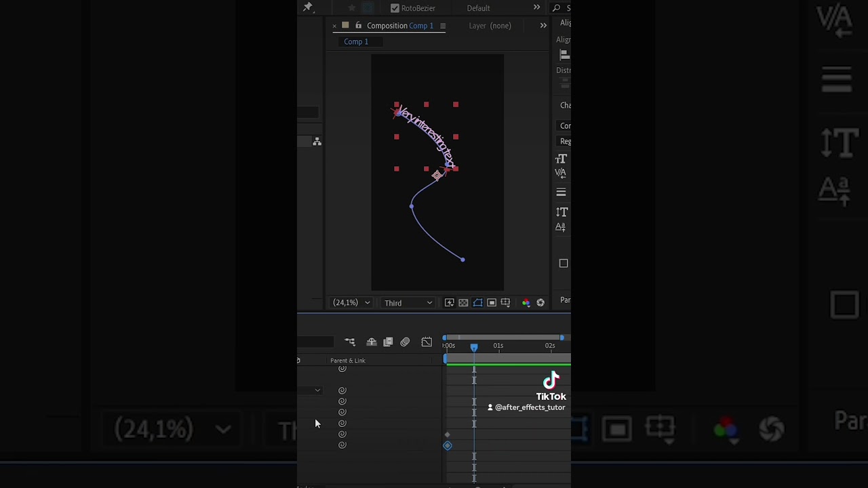Click the search magnifier icon

coord(557,8)
